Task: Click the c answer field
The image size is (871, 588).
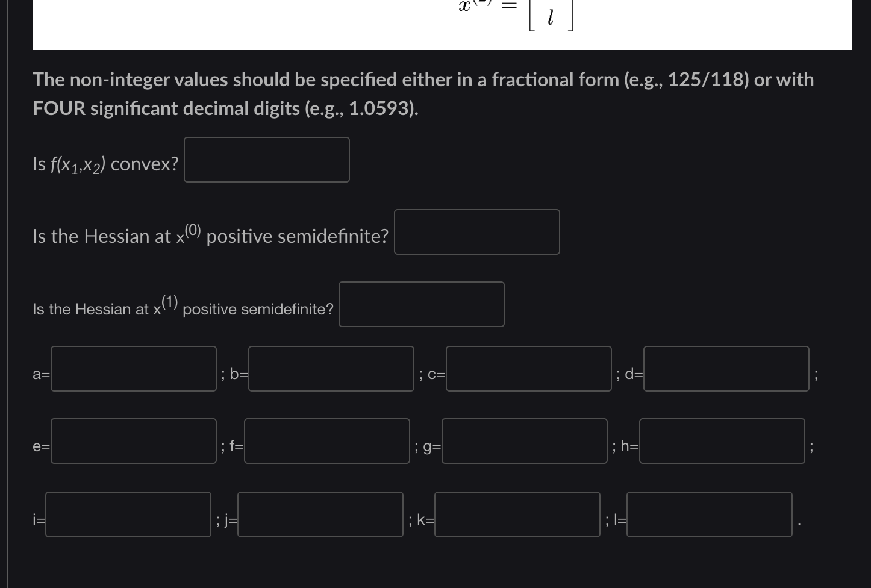Action: (x=528, y=369)
